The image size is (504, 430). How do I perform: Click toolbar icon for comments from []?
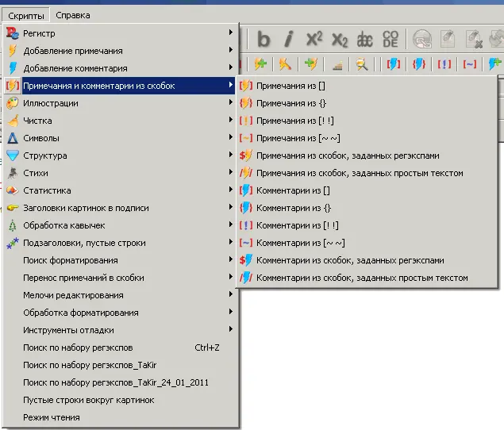393,64
